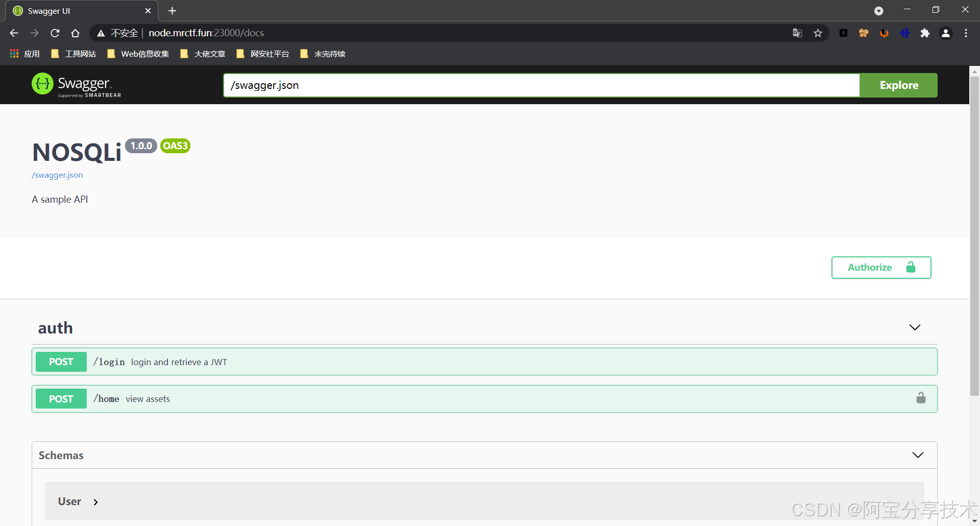Collapse the auth section chevron

(915, 327)
